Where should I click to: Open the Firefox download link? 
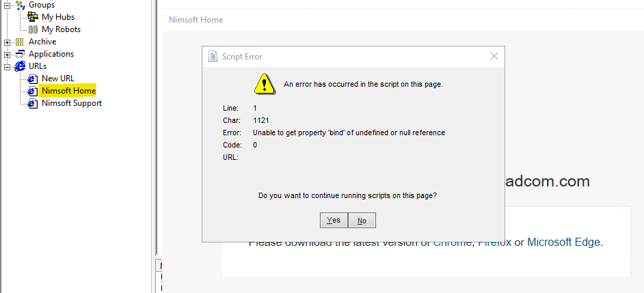494,242
